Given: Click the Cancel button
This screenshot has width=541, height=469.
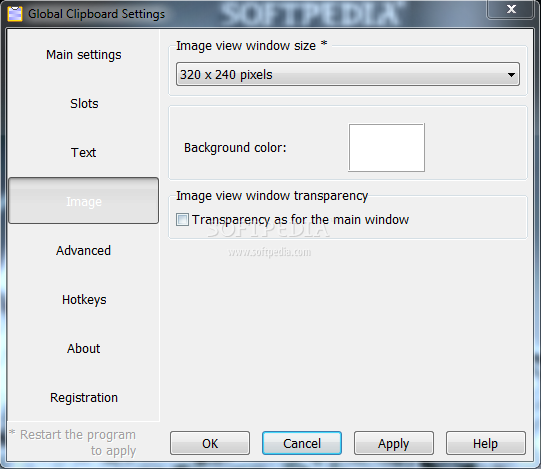Looking at the screenshot, I should [302, 443].
